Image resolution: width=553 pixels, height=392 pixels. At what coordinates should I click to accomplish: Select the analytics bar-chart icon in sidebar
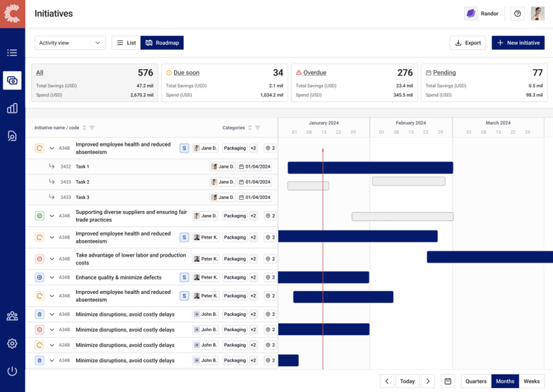click(12, 107)
